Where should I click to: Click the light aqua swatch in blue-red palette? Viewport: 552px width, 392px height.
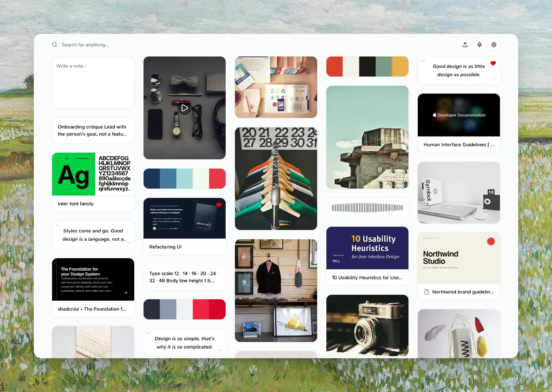pyautogui.click(x=185, y=179)
